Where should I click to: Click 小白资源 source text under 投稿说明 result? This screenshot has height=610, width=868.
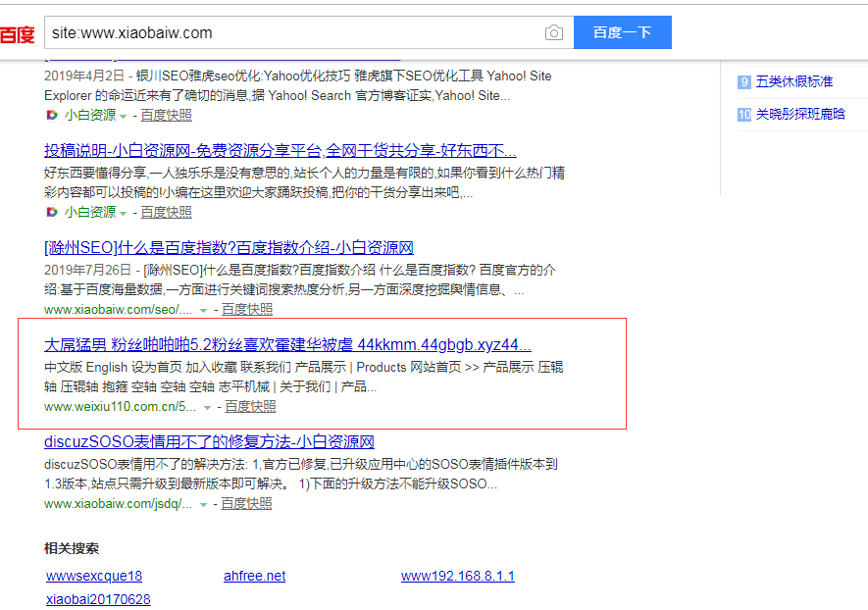[90, 212]
